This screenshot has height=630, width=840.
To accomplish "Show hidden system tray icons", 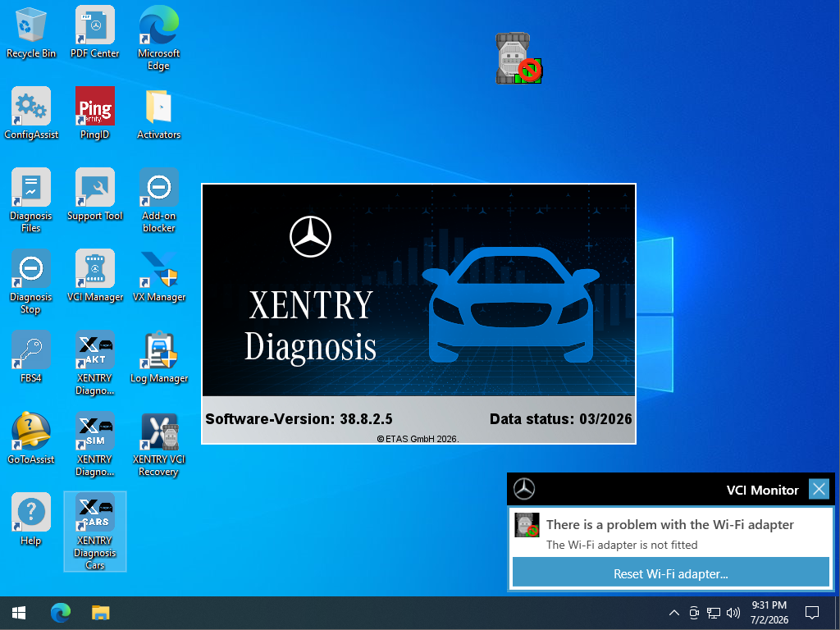I will (x=674, y=613).
